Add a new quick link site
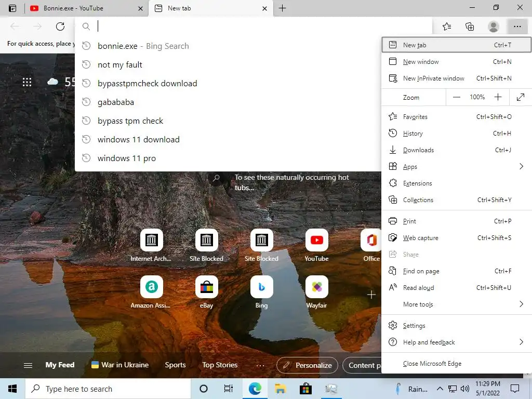This screenshot has height=399, width=532. tap(371, 295)
